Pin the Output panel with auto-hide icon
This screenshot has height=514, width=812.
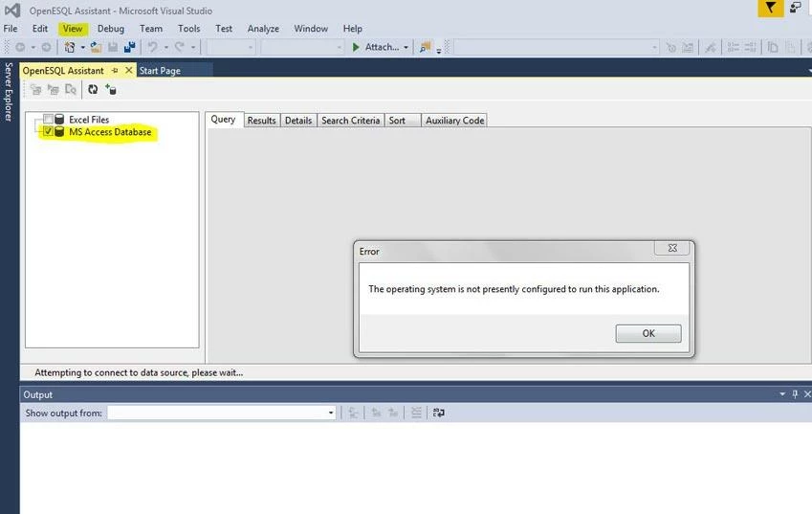(795, 394)
